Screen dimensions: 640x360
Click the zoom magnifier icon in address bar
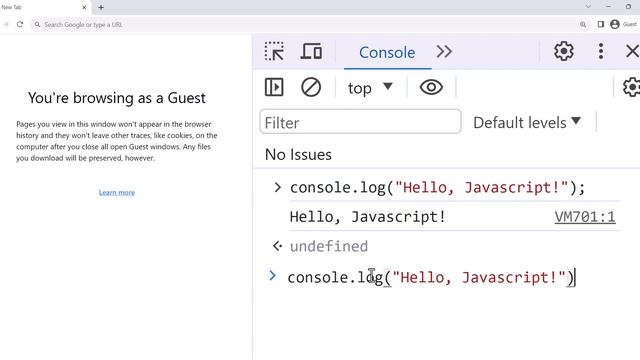pyautogui.click(x=583, y=24)
